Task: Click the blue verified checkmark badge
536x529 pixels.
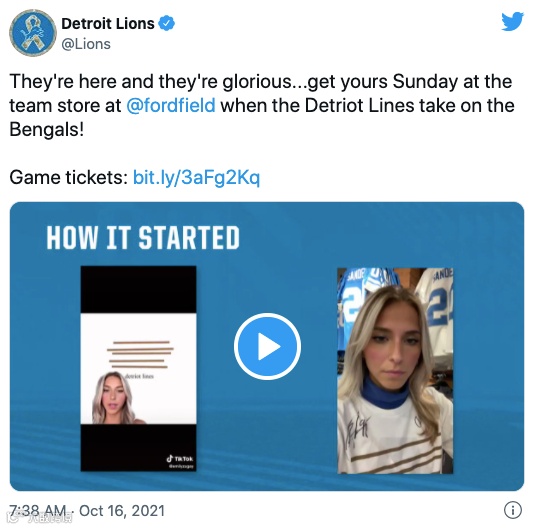Action: point(167,23)
